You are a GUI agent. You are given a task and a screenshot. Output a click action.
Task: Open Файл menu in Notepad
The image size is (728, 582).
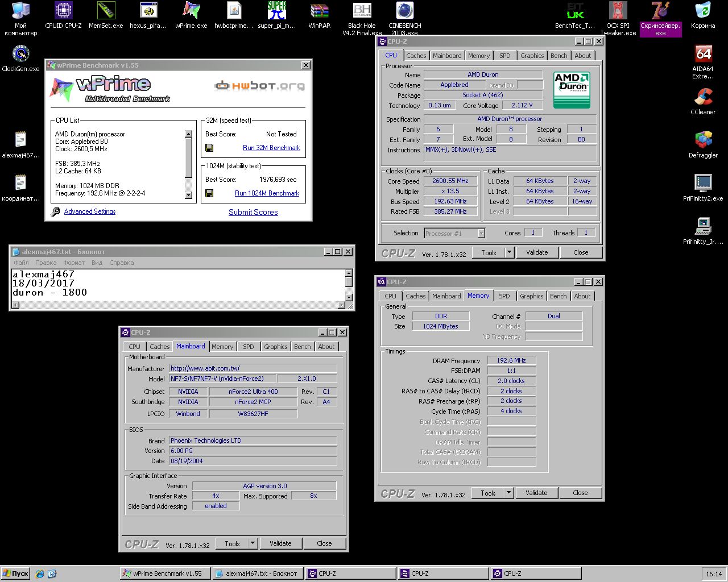21,263
